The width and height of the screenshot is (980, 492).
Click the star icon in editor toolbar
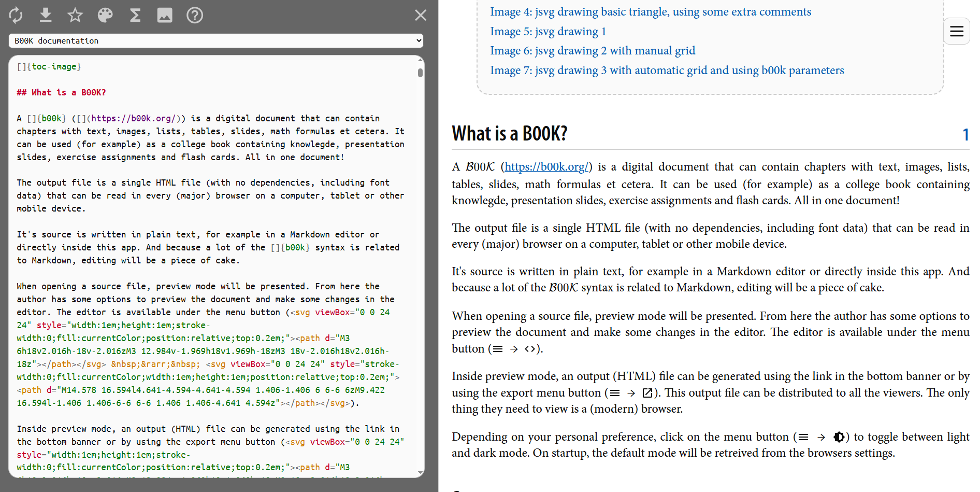(75, 16)
